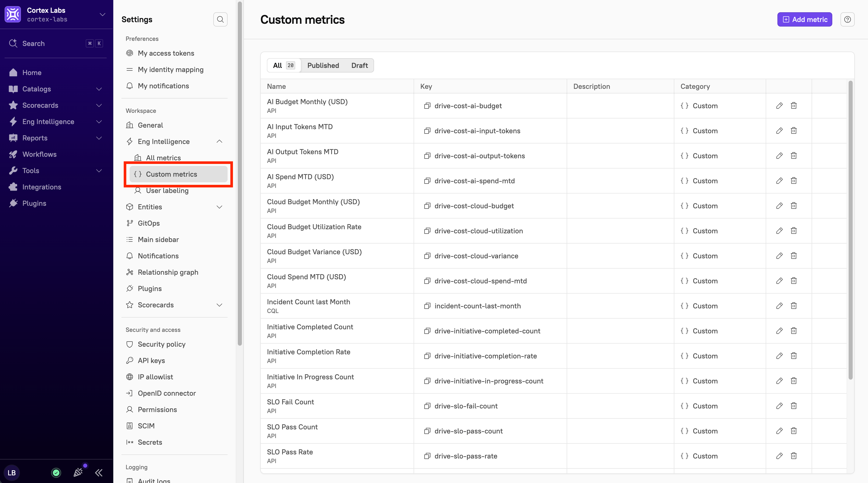Open the LB user avatar
This screenshot has height=483, width=868.
tap(12, 473)
